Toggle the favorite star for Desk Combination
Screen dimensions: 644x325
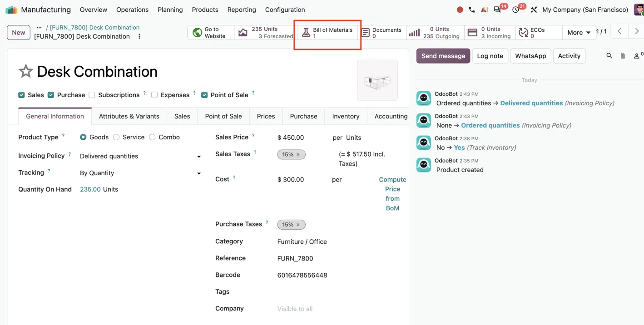(x=26, y=71)
